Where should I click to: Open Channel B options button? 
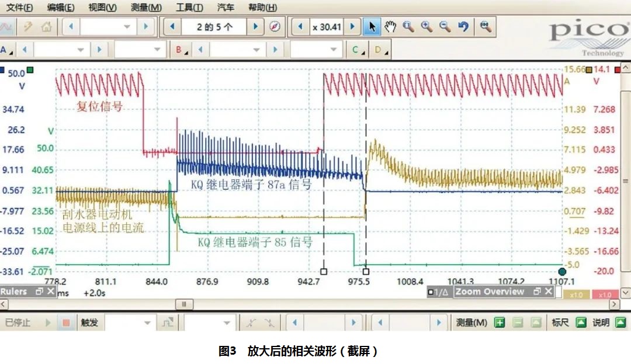(x=182, y=50)
